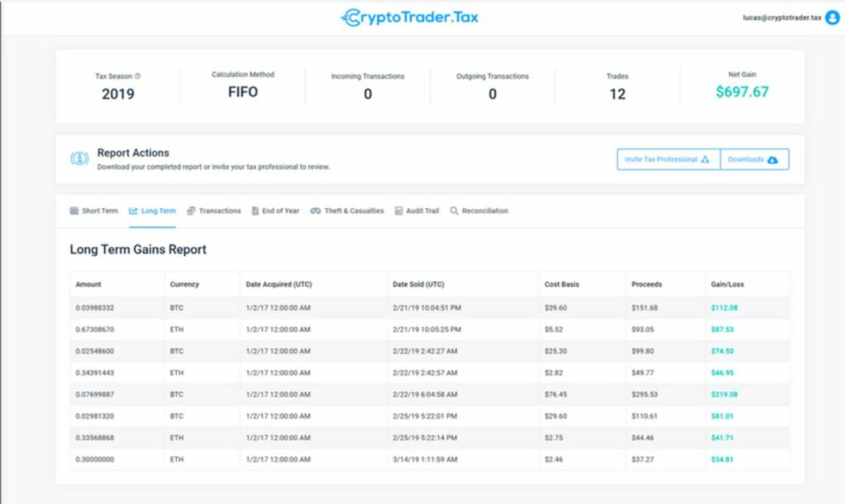Click the Short Term tab icon
This screenshot has height=504, width=845.
pos(73,210)
